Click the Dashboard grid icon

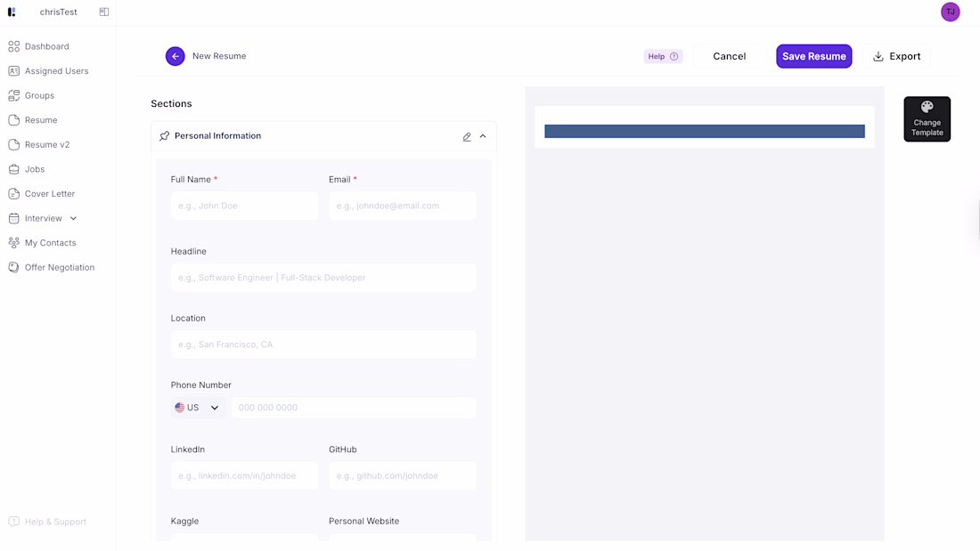[x=13, y=46]
